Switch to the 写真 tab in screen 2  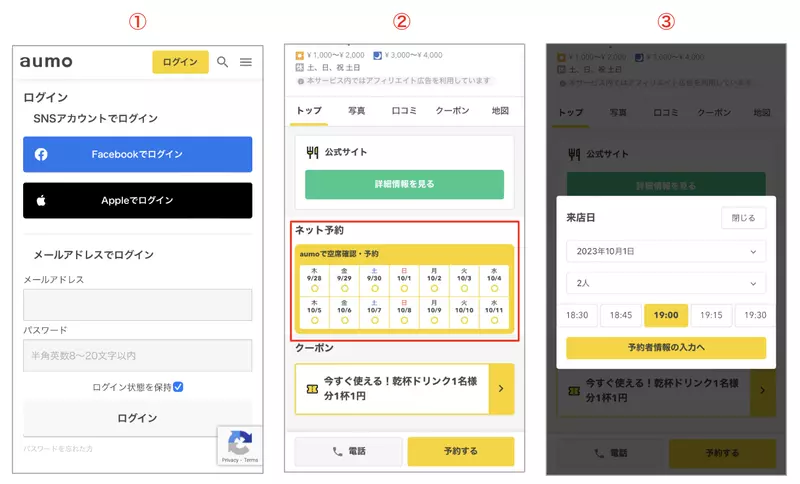coord(356,111)
